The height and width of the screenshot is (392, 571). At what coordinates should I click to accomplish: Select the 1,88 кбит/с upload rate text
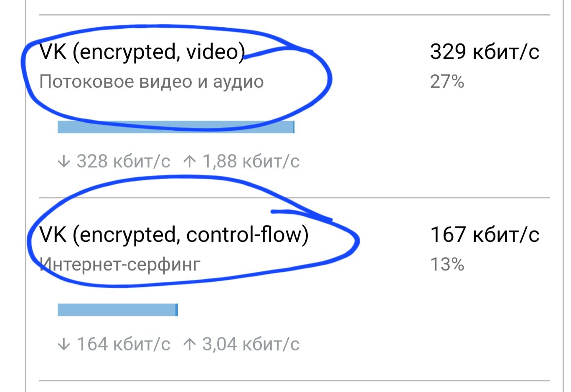click(251, 161)
